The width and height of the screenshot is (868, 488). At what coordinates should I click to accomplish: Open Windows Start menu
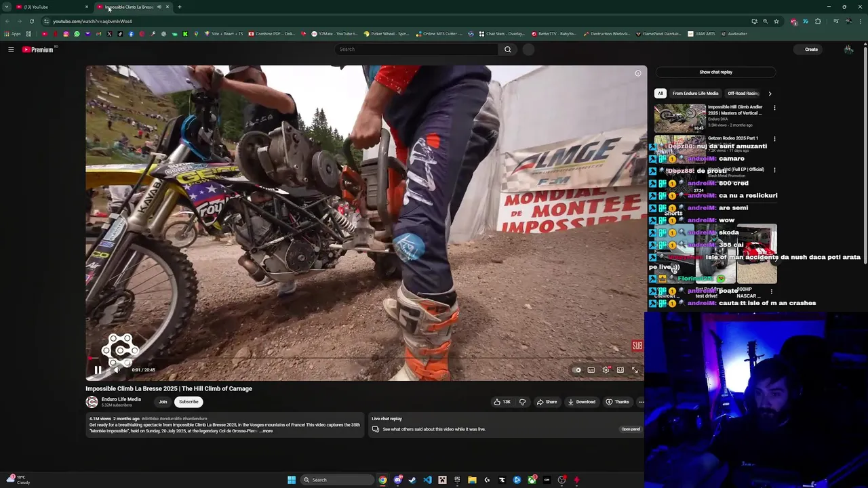(292, 480)
